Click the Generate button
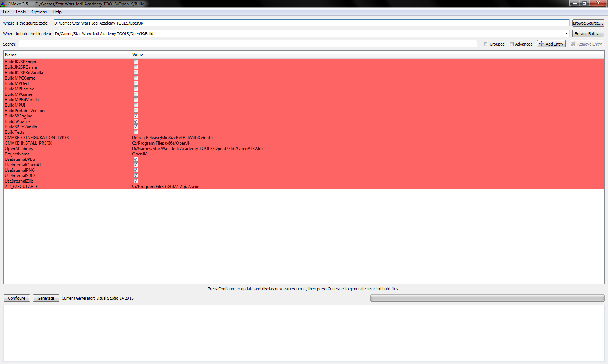Image resolution: width=608 pixels, height=364 pixels. click(46, 298)
